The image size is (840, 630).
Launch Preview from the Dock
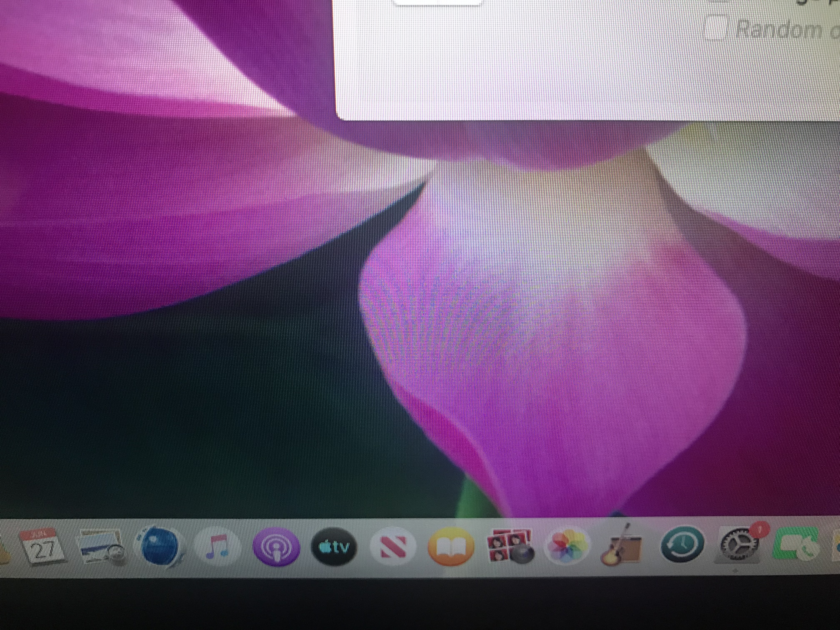(101, 547)
